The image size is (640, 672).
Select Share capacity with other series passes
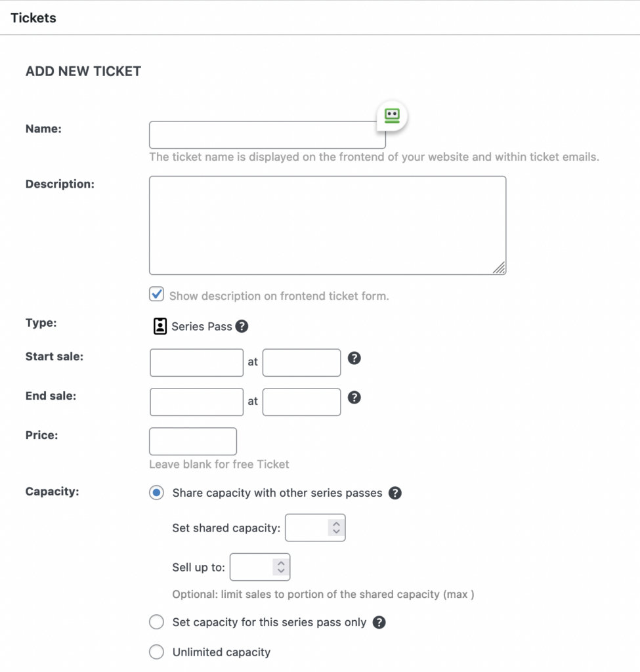(156, 493)
